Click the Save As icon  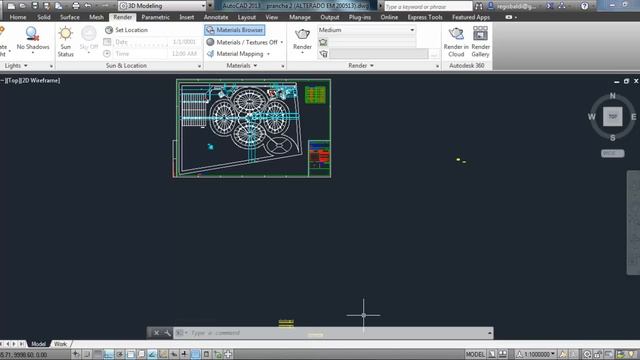pyautogui.click(x=47, y=6)
